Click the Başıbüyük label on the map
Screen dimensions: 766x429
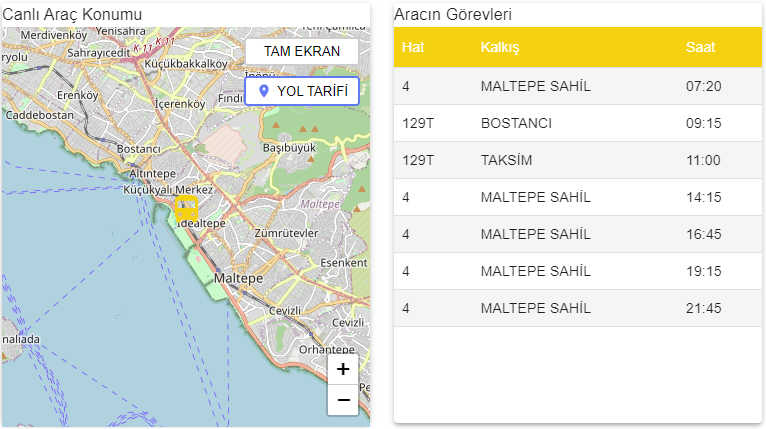(288, 147)
